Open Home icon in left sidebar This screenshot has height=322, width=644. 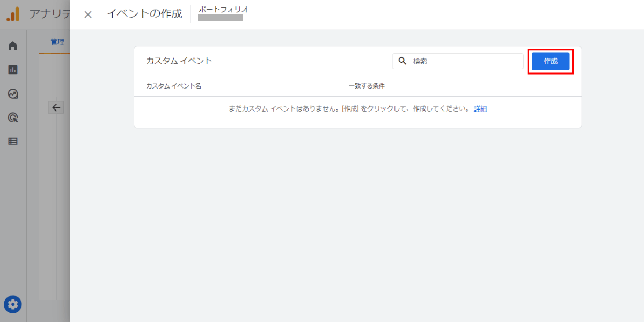click(13, 46)
